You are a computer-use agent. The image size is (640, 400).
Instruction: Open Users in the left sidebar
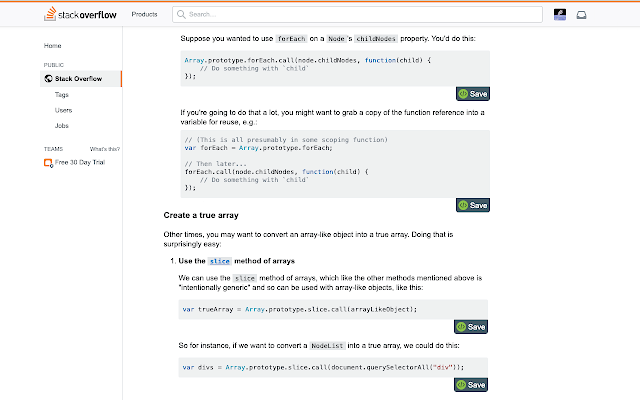63,110
